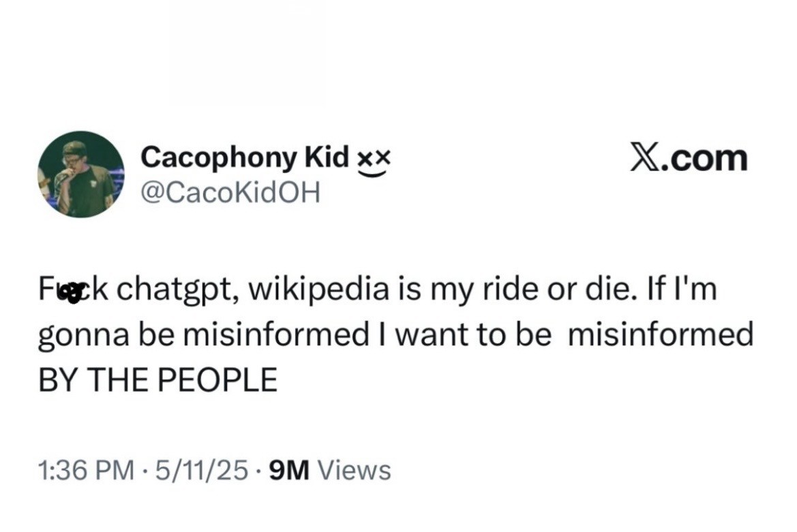Click the Cacophony Kid profile avatar
The image size is (797, 532).
click(x=80, y=174)
